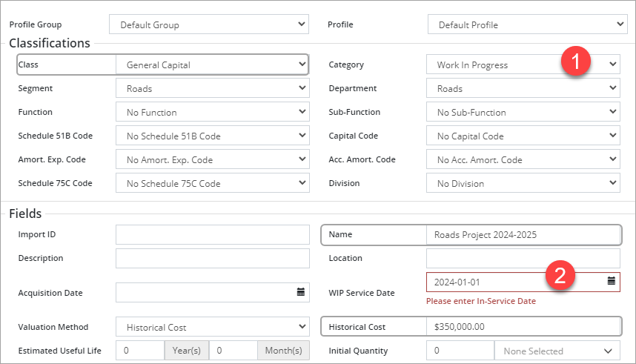The height and width of the screenshot is (364, 636).
Task: Open the Profile dropdown
Action: pos(527,24)
